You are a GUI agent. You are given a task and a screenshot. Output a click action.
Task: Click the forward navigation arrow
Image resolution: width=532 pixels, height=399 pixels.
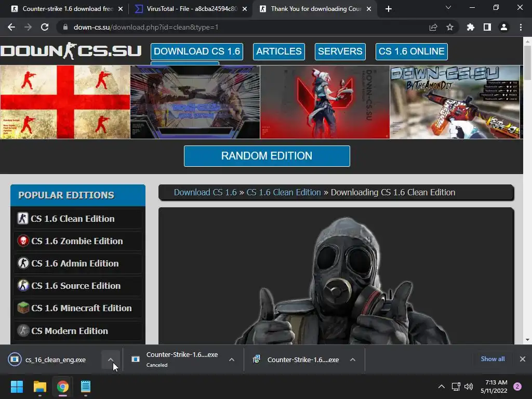pyautogui.click(x=28, y=27)
